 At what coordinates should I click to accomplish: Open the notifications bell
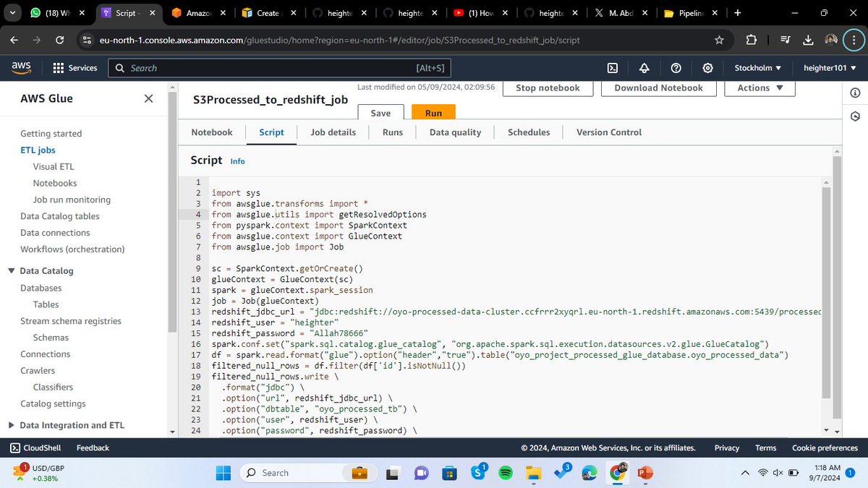pos(644,68)
